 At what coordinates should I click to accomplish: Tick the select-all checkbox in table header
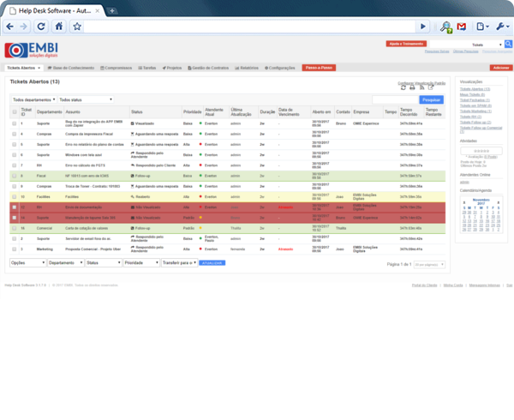click(x=14, y=112)
